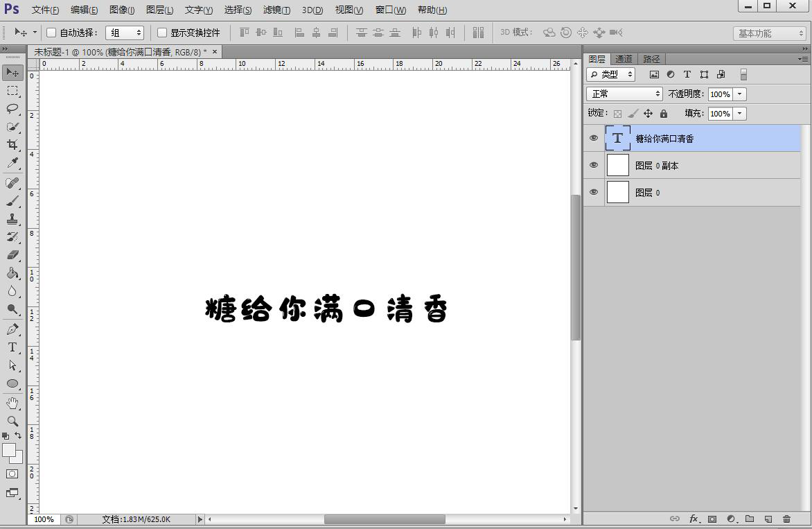This screenshot has height=529, width=812.
Task: Select the Crop tool
Action: tap(12, 145)
